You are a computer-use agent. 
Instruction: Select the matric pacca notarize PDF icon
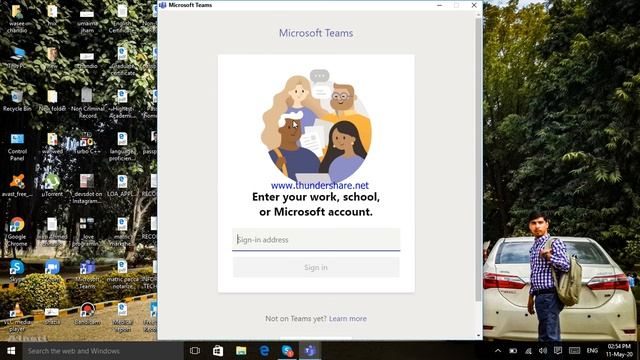(122, 274)
